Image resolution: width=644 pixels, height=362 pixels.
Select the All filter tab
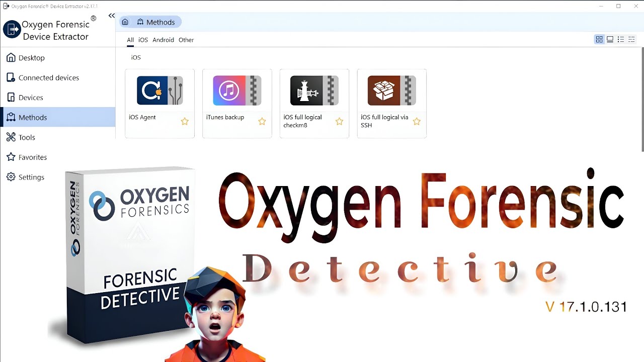130,40
